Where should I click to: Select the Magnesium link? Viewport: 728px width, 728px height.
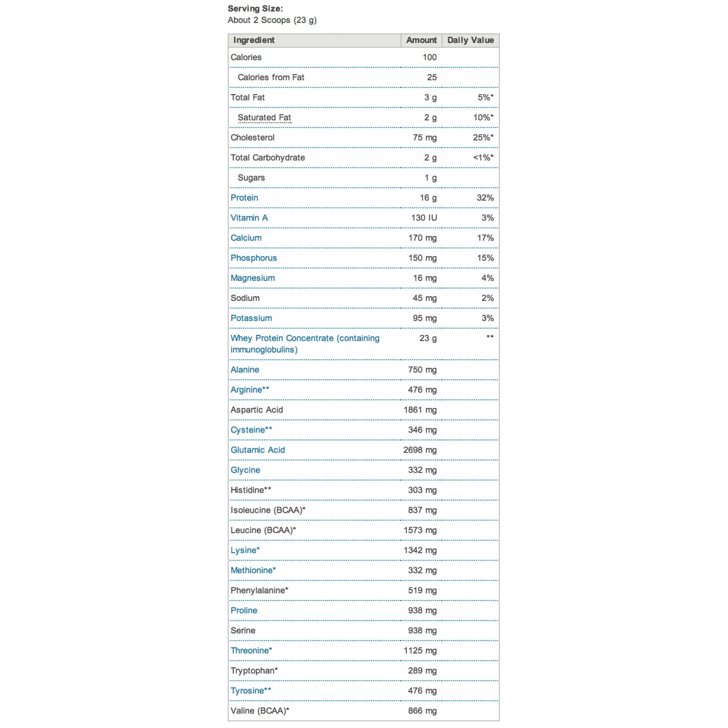[252, 278]
